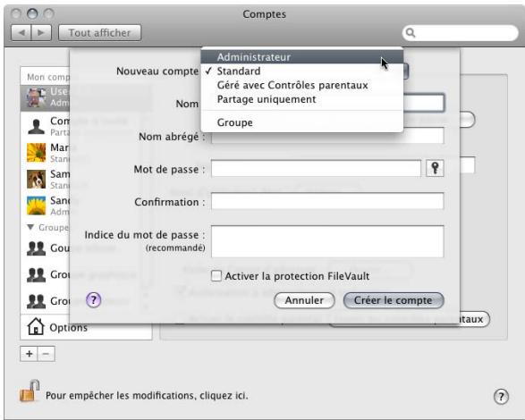Image resolution: width=525 pixels, height=420 pixels.
Task: Click the house icon next to Options
Action: click(x=36, y=326)
